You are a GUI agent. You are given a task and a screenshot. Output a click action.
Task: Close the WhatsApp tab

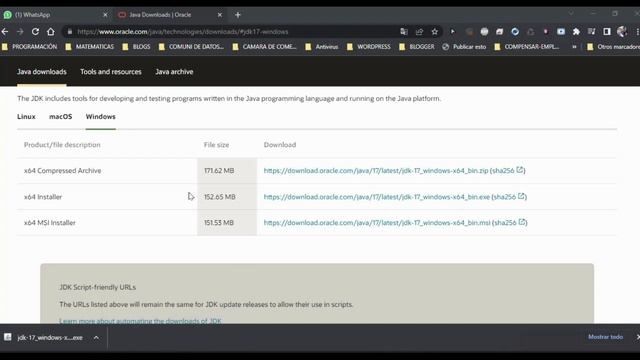pos(105,15)
